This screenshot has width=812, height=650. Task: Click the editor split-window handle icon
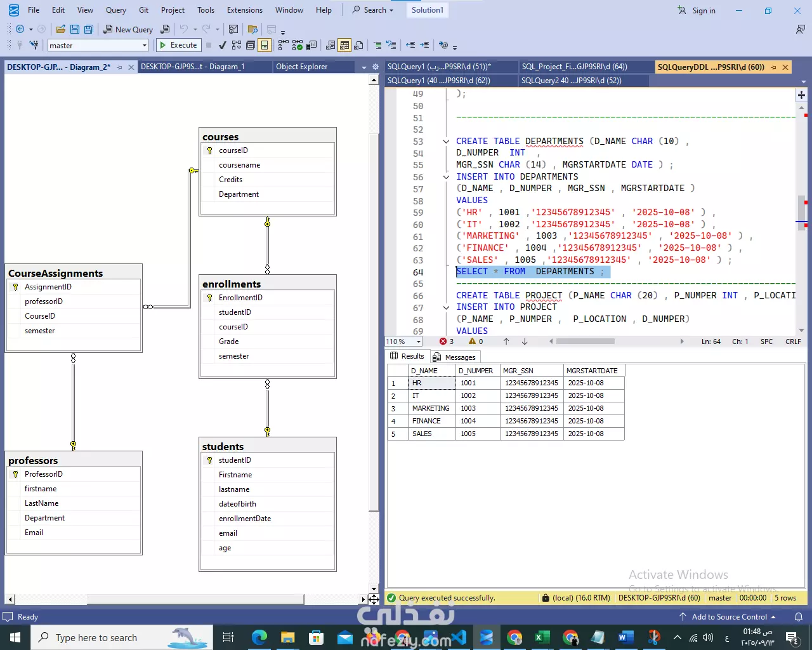point(802,95)
